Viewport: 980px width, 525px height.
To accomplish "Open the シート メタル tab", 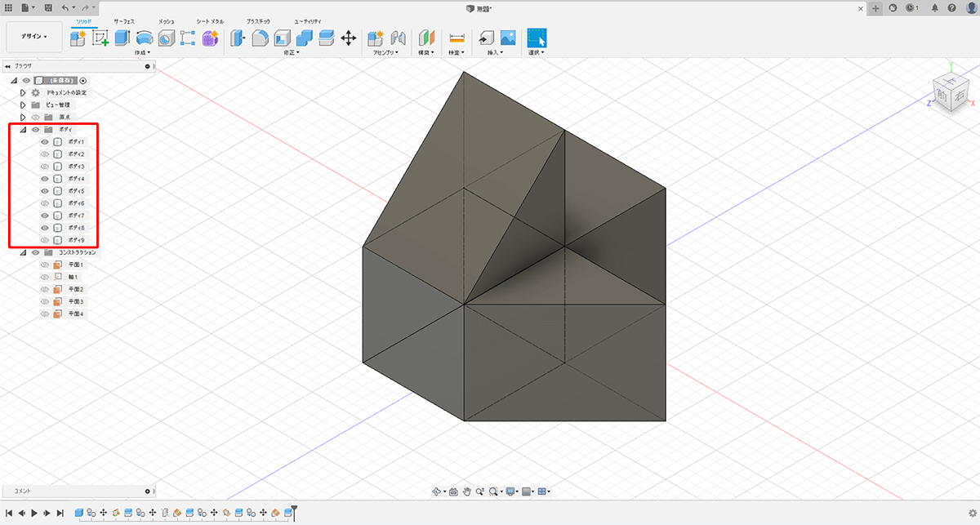I will [210, 20].
